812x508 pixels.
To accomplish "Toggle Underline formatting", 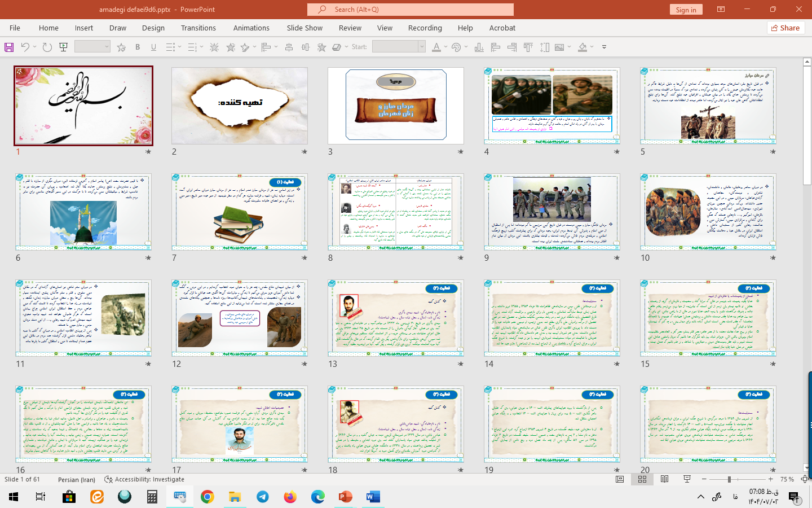I will tap(153, 47).
